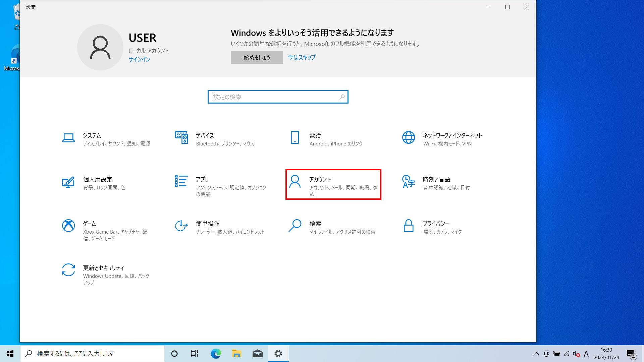Click the 今はスキップ link
This screenshot has height=362, width=644.
[x=302, y=57]
